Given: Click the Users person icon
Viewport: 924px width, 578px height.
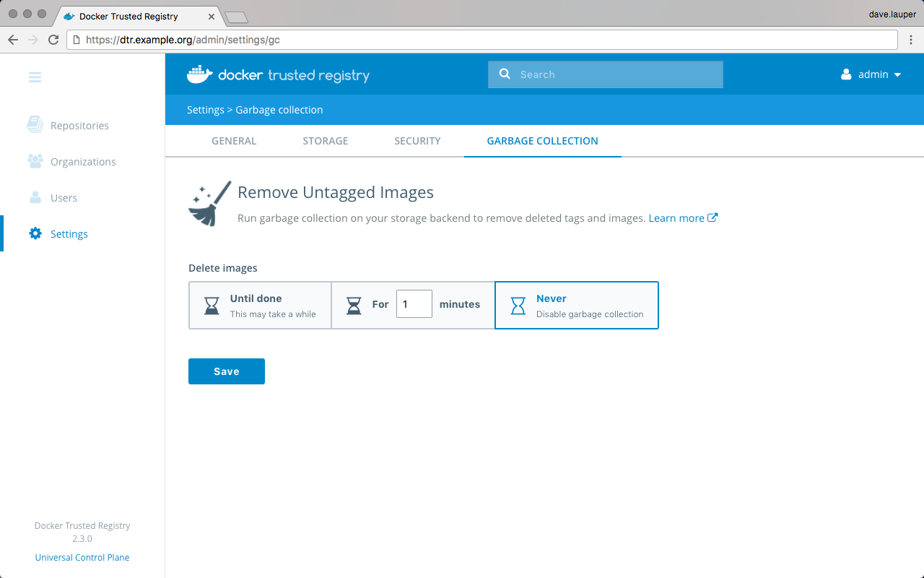Looking at the screenshot, I should pyautogui.click(x=35, y=197).
